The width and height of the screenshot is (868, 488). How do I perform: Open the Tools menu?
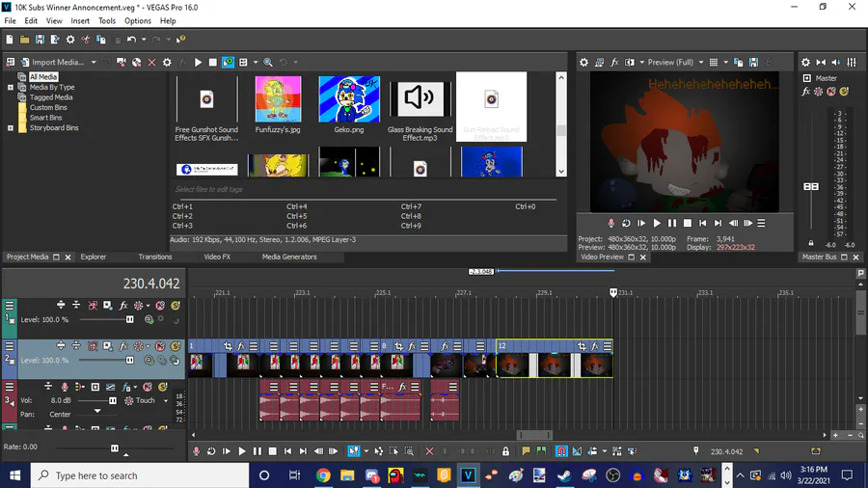(x=107, y=21)
